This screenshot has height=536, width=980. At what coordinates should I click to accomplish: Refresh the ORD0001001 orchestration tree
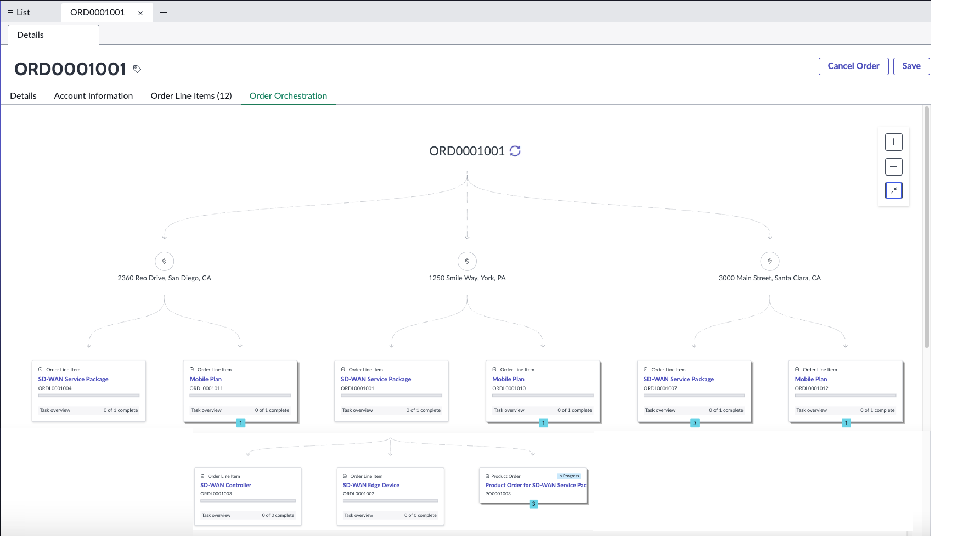pyautogui.click(x=515, y=151)
